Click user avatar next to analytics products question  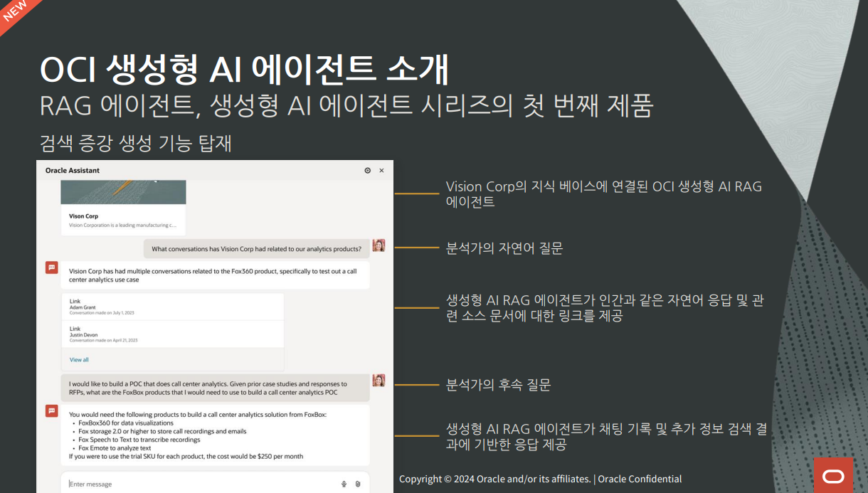pos(379,245)
